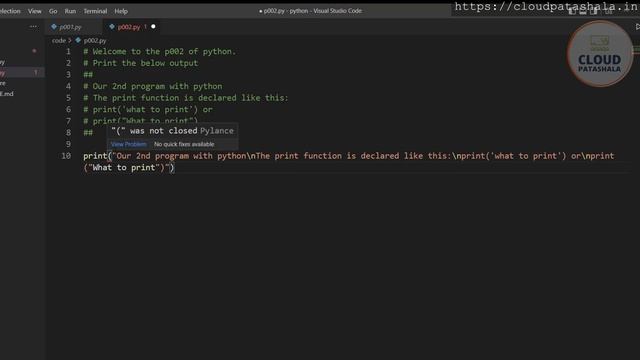Click the 'code' breadcrumb segment

pos(59,40)
